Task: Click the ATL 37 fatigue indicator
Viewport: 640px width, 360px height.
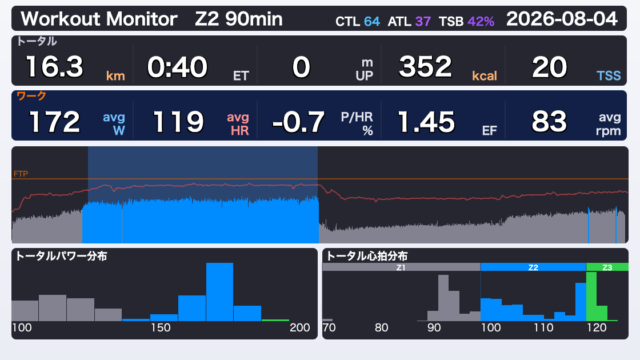Action: pyautogui.click(x=409, y=21)
